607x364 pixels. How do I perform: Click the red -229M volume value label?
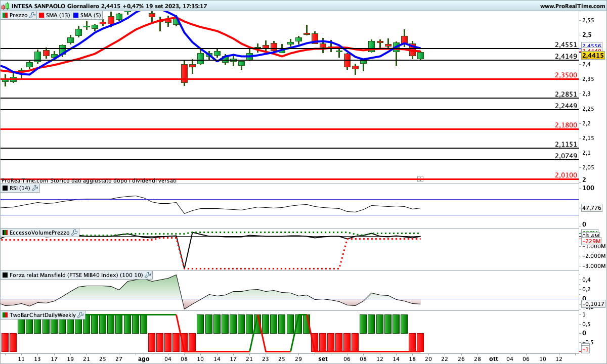591,241
